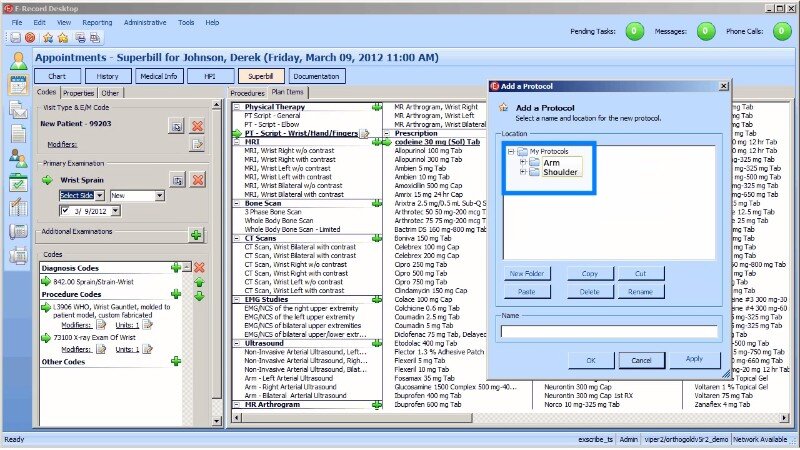Click the Save icon in the toolbar
800x450 pixels.
pyautogui.click(x=15, y=38)
